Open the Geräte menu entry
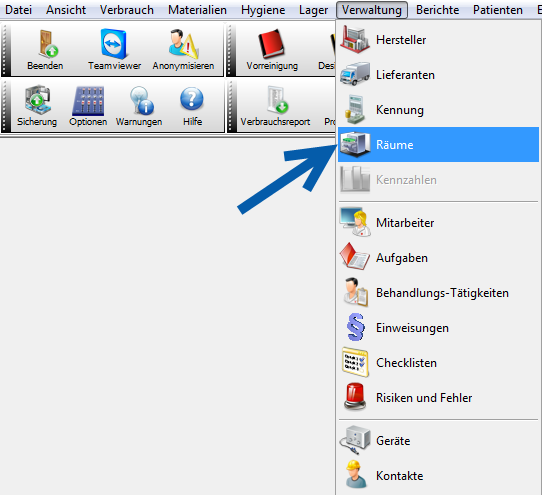542x495 pixels. coord(438,441)
